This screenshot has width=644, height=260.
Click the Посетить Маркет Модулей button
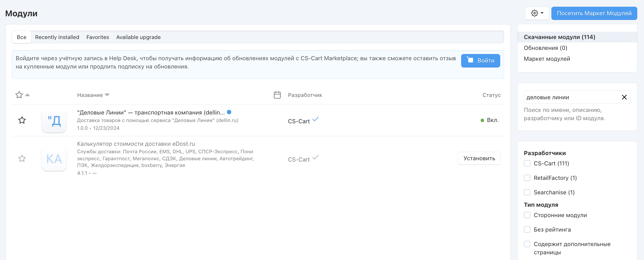coord(594,13)
